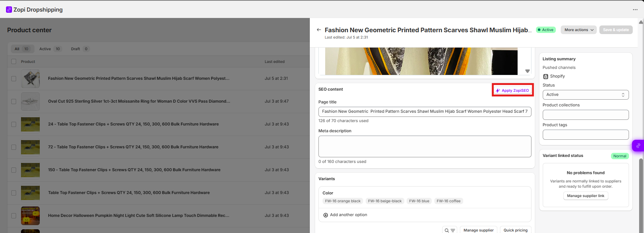
Task: Click the green Active status badge
Action: click(546, 30)
